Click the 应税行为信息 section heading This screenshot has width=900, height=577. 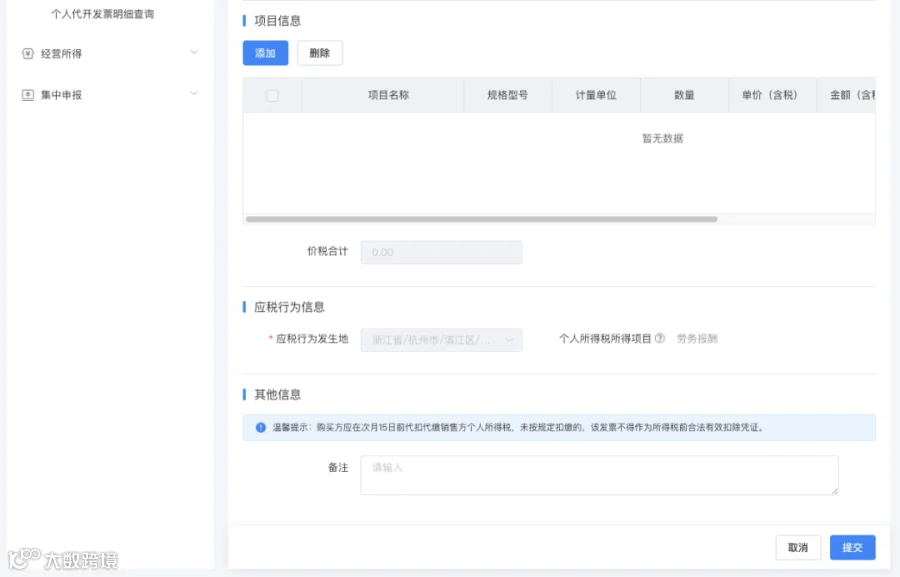(289, 307)
